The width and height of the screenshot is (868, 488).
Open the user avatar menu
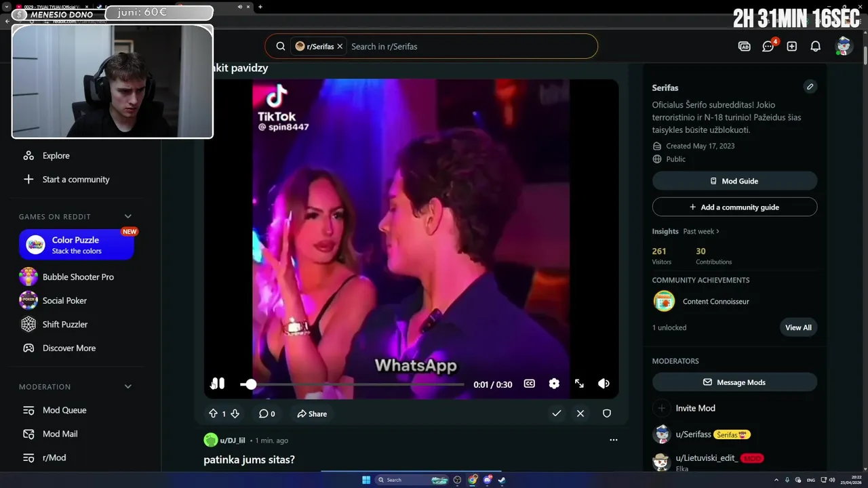click(x=844, y=46)
